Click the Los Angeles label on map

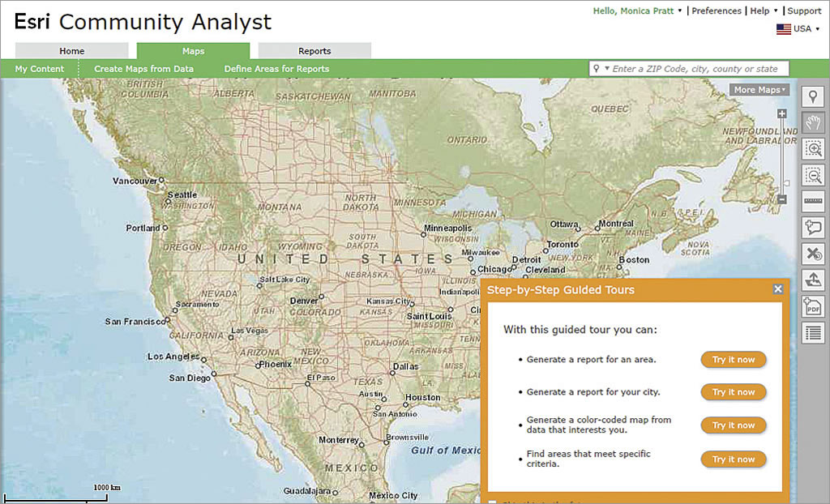point(173,357)
